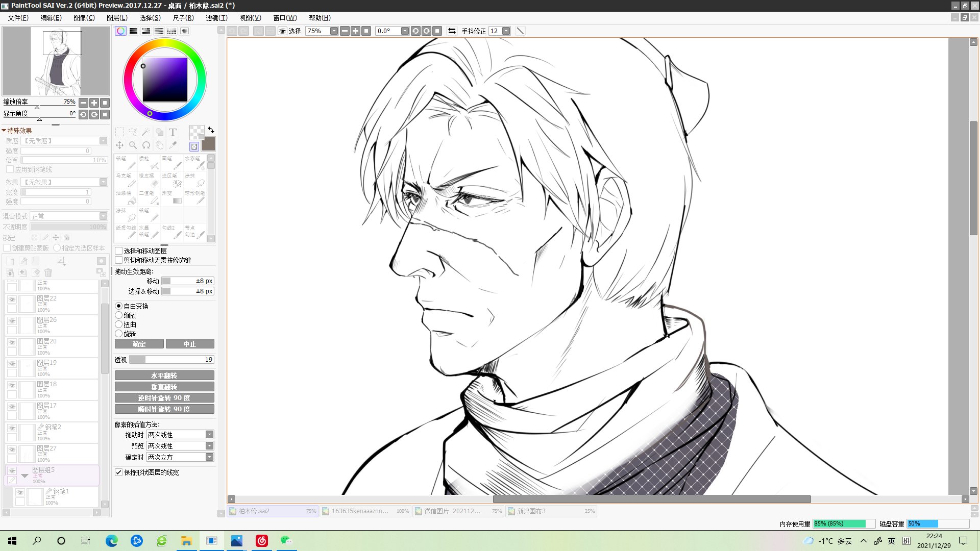
Task: Uncheck 保持形状图层的线宽 option
Action: tap(119, 472)
